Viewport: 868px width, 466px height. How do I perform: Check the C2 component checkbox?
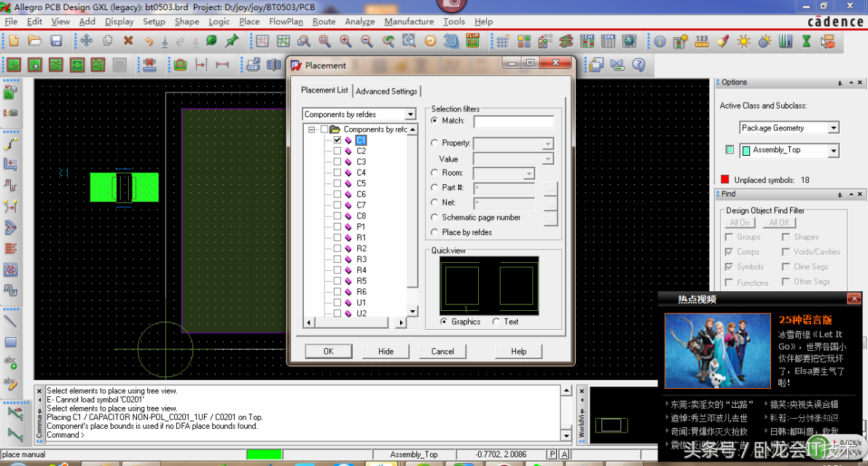point(337,151)
